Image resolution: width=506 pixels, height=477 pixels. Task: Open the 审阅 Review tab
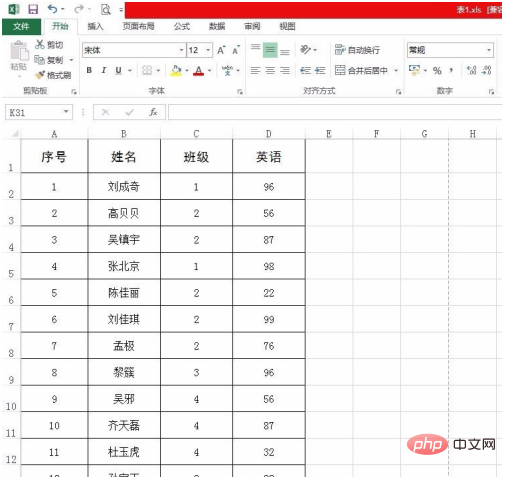(x=252, y=27)
